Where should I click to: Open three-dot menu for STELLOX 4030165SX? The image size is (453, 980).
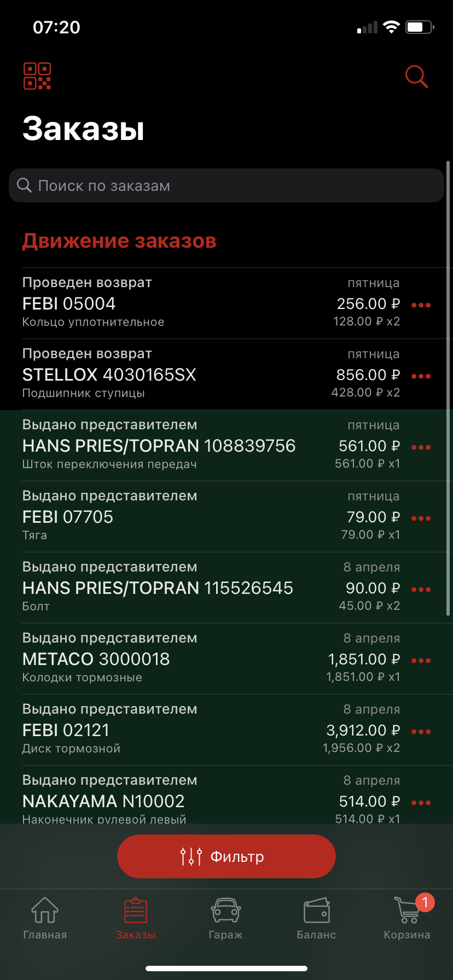point(421,376)
